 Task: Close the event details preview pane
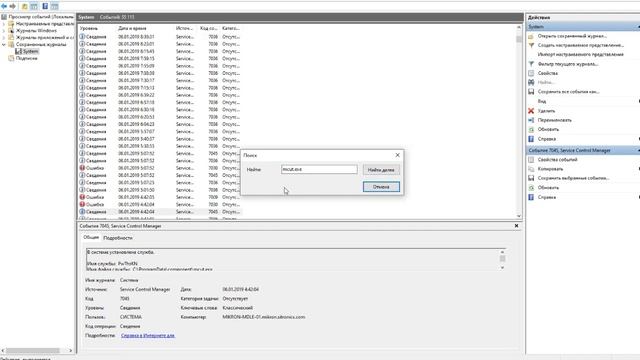point(516,226)
